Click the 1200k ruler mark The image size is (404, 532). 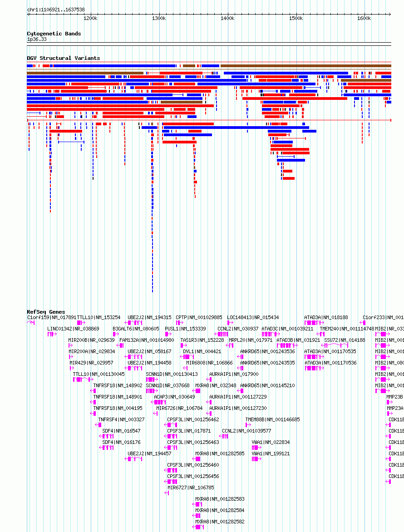(x=90, y=18)
